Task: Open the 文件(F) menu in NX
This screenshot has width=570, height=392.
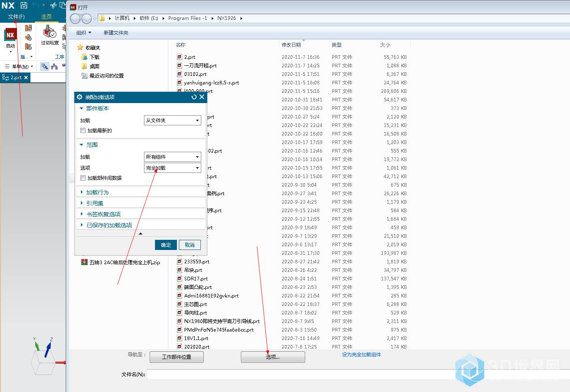Action: (x=16, y=17)
